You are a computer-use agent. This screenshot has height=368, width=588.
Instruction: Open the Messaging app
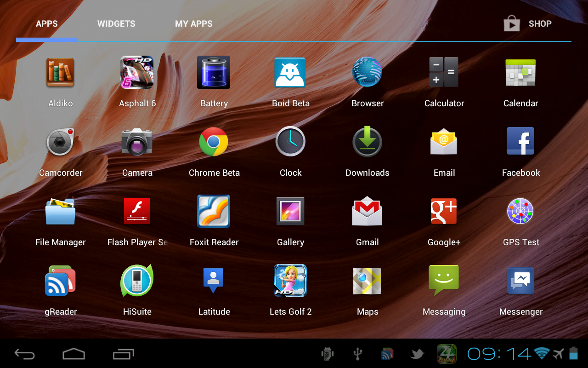click(444, 281)
